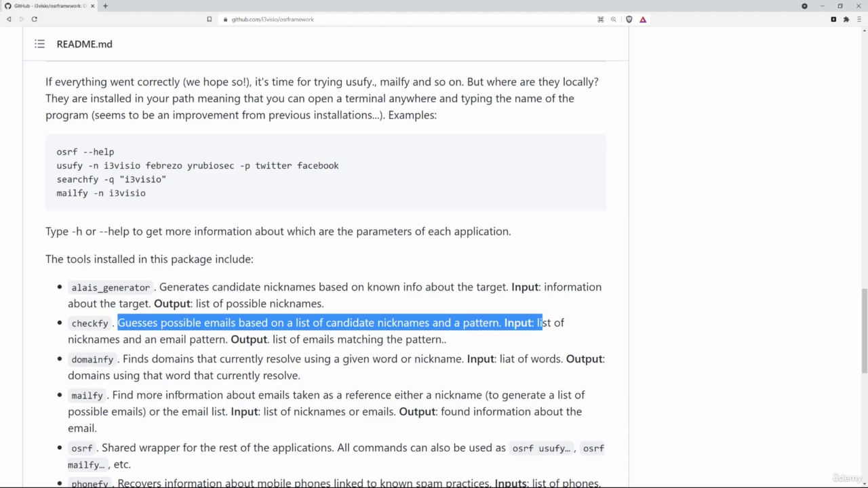Screen dimensions: 868x488
Task: Click the mailfy code label in list
Action: point(87,395)
